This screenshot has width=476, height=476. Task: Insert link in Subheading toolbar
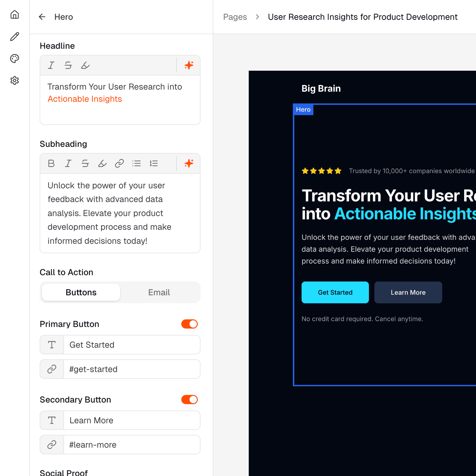click(119, 164)
